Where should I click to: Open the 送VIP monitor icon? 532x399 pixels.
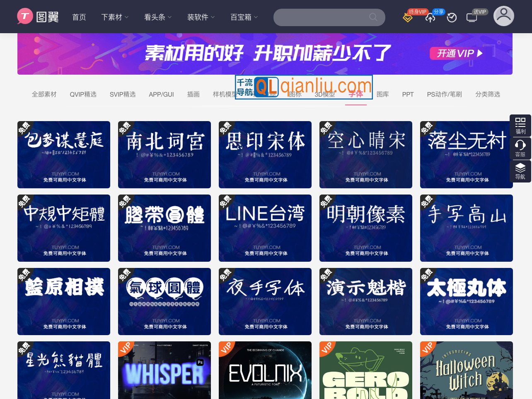[472, 18]
